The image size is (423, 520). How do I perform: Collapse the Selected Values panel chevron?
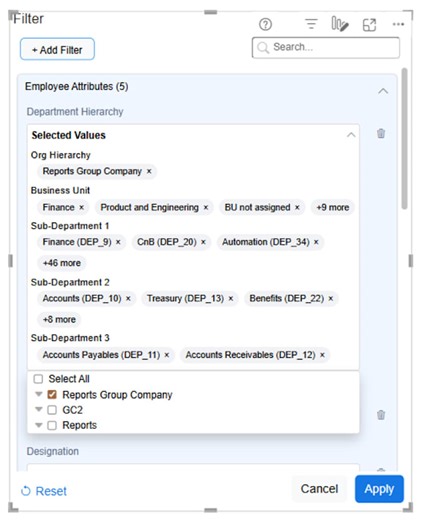tap(351, 135)
